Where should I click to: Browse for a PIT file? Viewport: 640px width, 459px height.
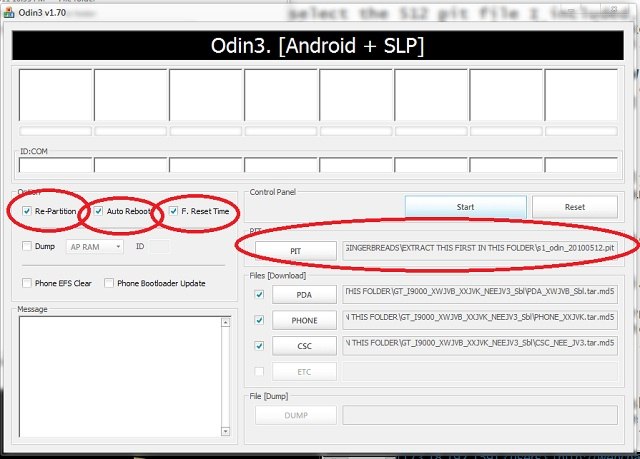tap(296, 251)
